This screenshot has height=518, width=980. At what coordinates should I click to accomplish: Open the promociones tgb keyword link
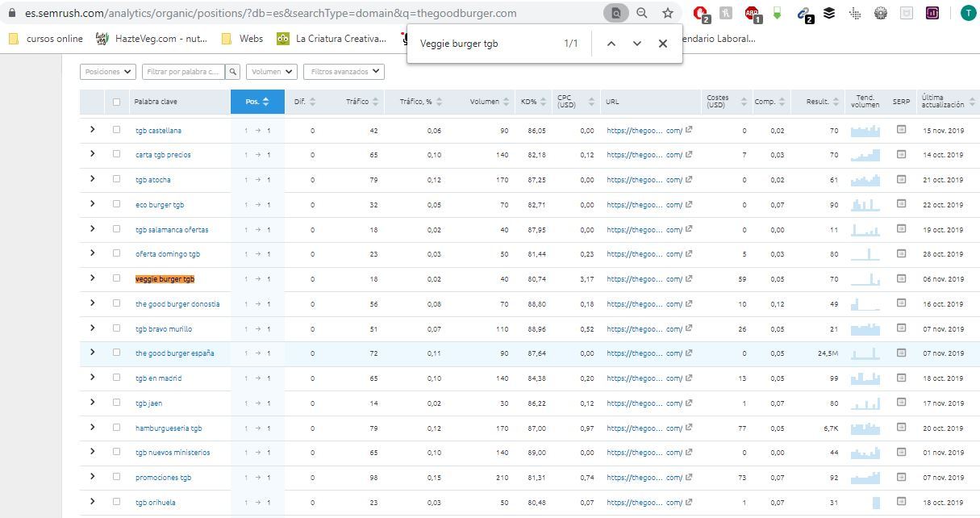coord(163,478)
